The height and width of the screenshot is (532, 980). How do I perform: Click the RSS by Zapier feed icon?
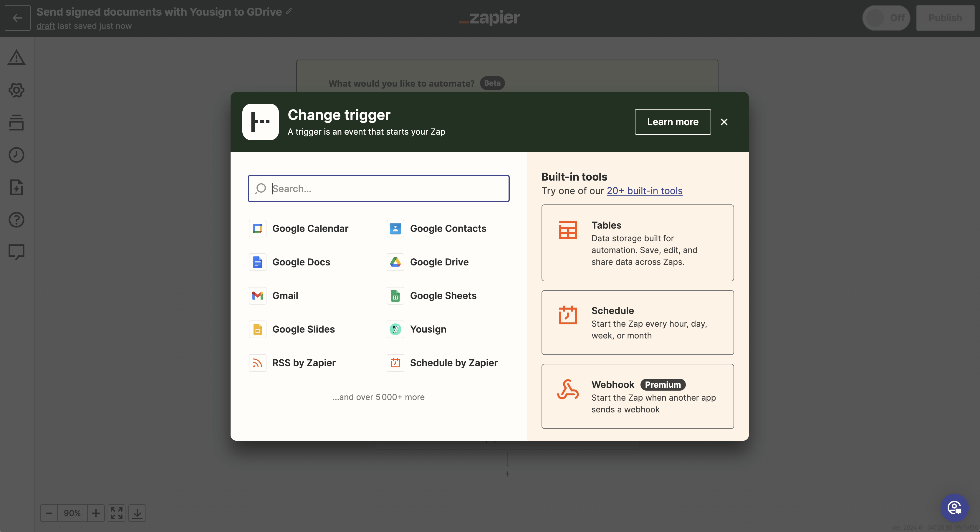coord(258,363)
